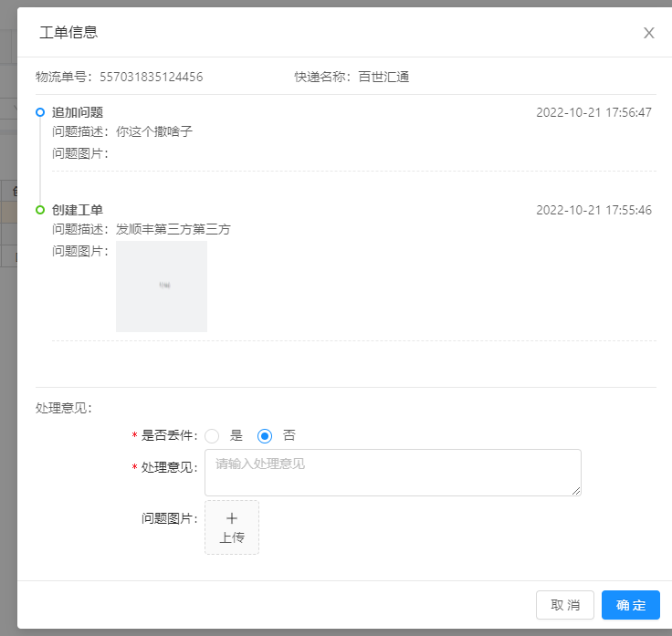Focus the 处理意见 text area
Viewport: 672px width, 636px height.
[393, 472]
